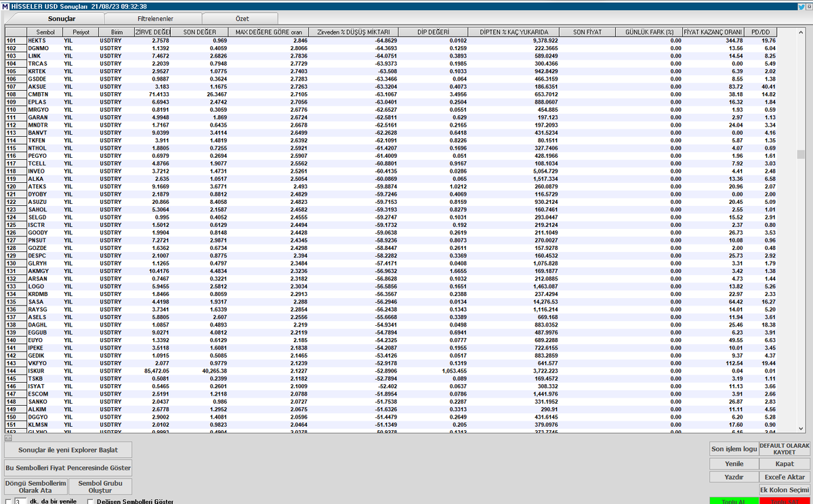Viewport: 813px width, 504px height.
Task: Sort by the SON FİYAT column header
Action: tap(587, 32)
